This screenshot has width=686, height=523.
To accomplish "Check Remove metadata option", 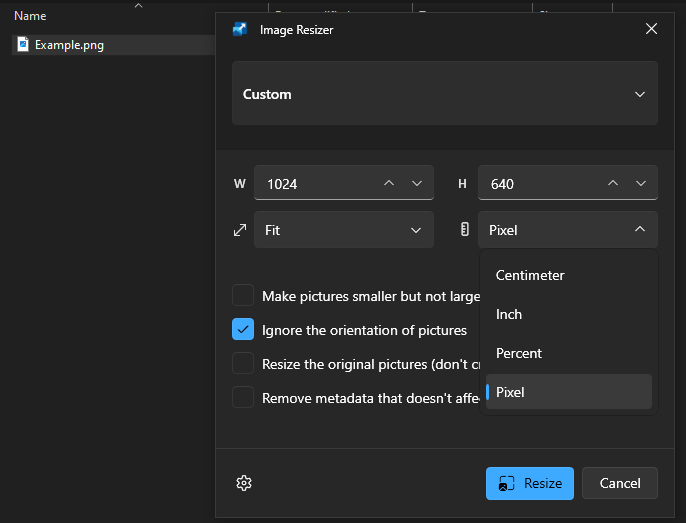I will (x=243, y=397).
